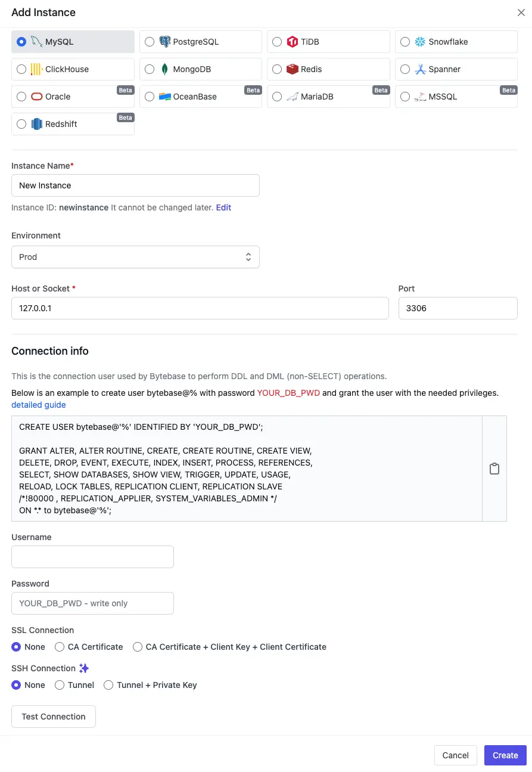
Task: Click the Redshift blue logo icon
Action: (37, 124)
